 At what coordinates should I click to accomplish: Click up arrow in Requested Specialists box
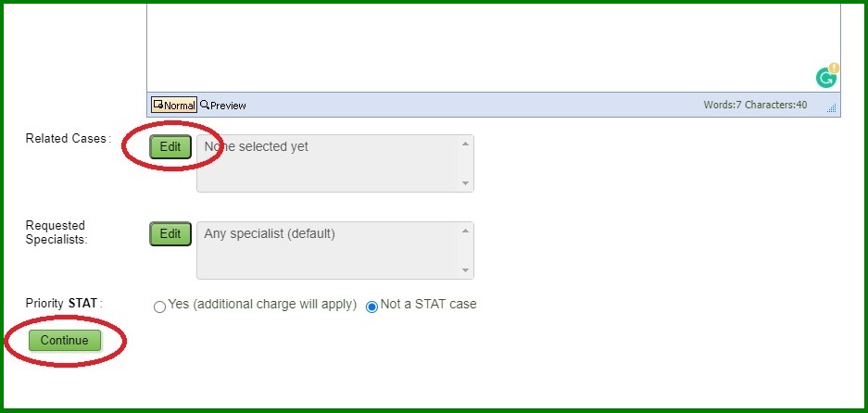click(466, 231)
